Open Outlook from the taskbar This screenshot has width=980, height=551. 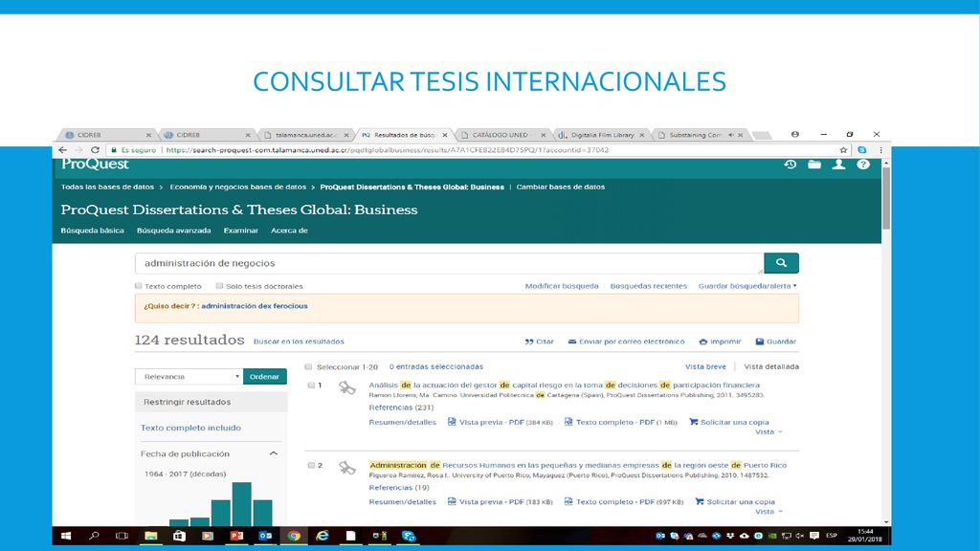coord(265,536)
